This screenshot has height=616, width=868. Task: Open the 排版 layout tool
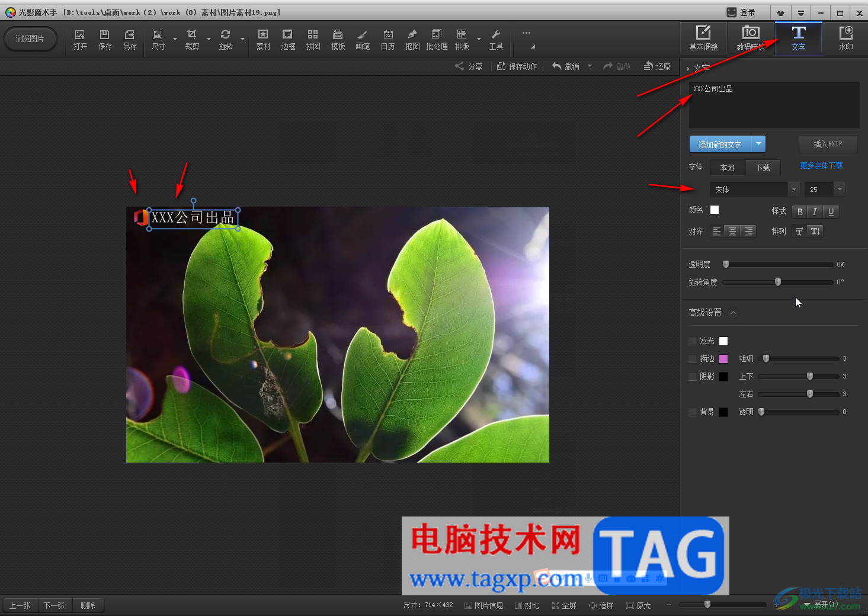(462, 40)
